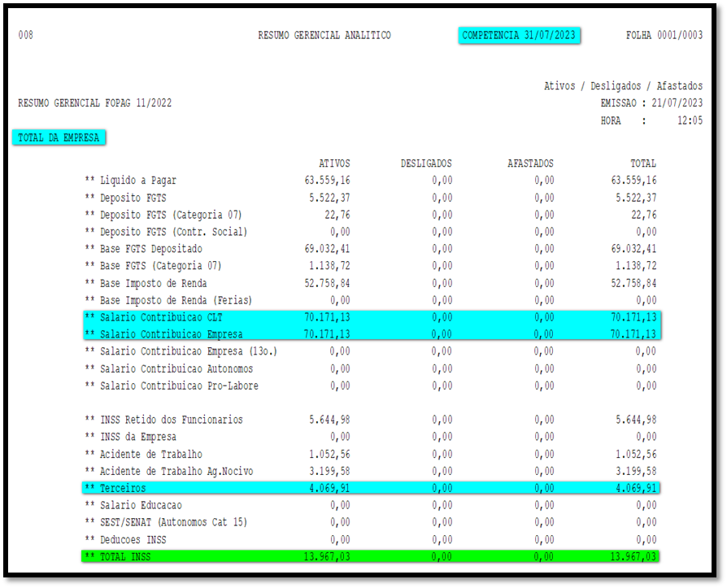Select the FOLHA 0001/0003 page indicator
The image size is (727, 588).
(x=664, y=35)
